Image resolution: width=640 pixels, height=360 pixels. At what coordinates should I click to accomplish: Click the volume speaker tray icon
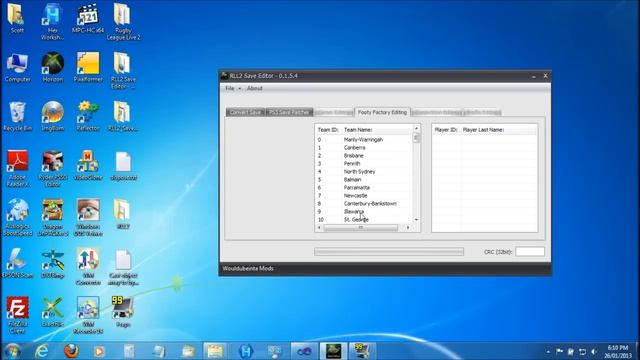[594, 351]
